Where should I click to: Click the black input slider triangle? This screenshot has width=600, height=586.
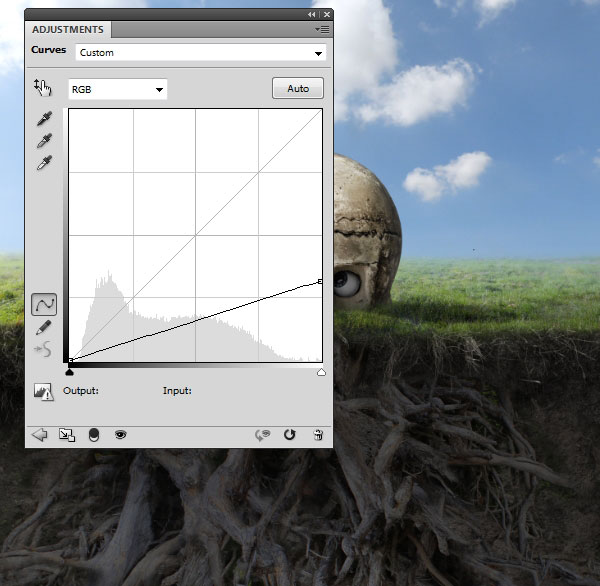[69, 372]
